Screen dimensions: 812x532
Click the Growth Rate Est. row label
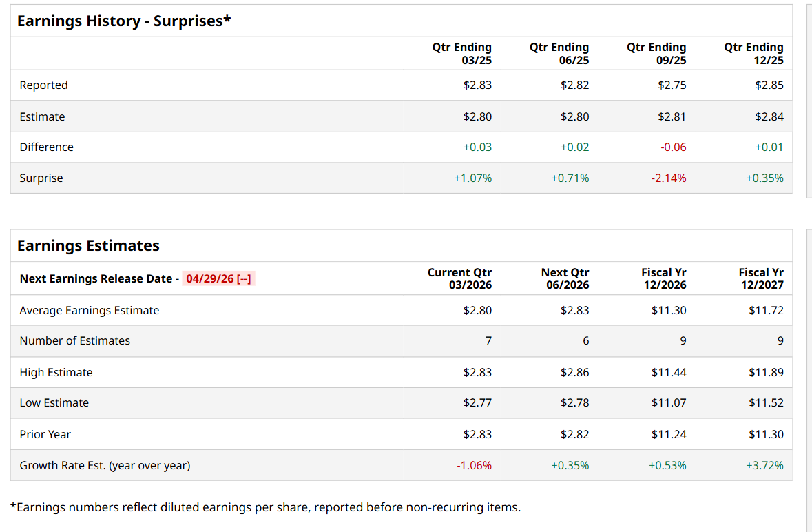click(105, 465)
